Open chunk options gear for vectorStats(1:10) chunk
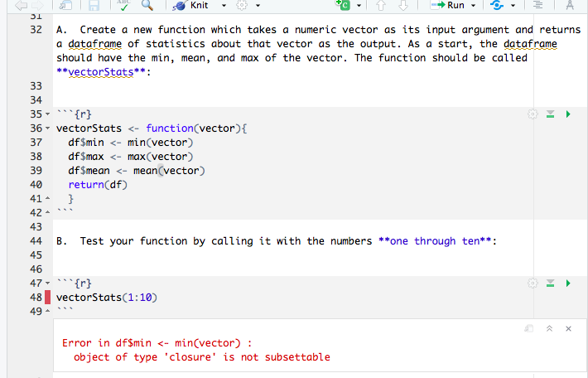 click(533, 283)
